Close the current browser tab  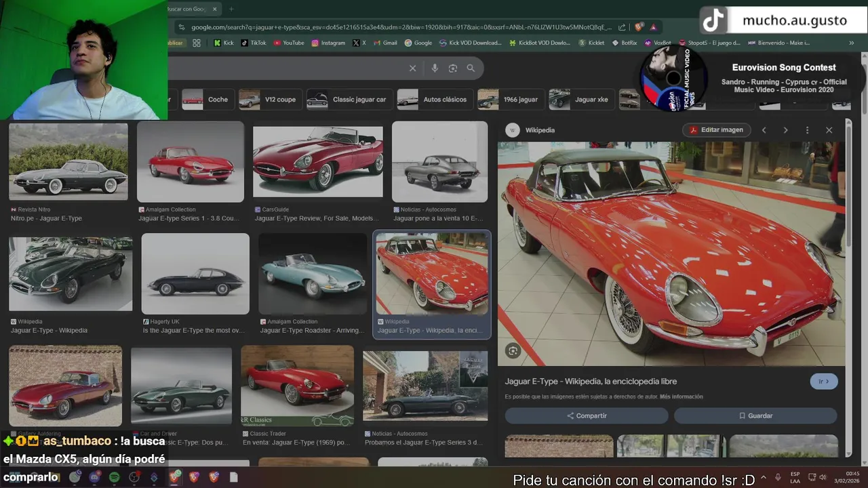215,9
